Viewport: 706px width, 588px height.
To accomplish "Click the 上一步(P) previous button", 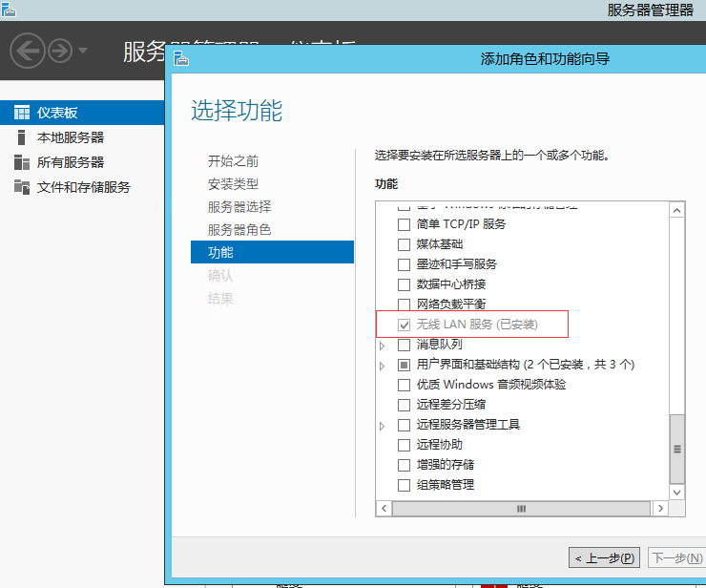I will pos(605,557).
